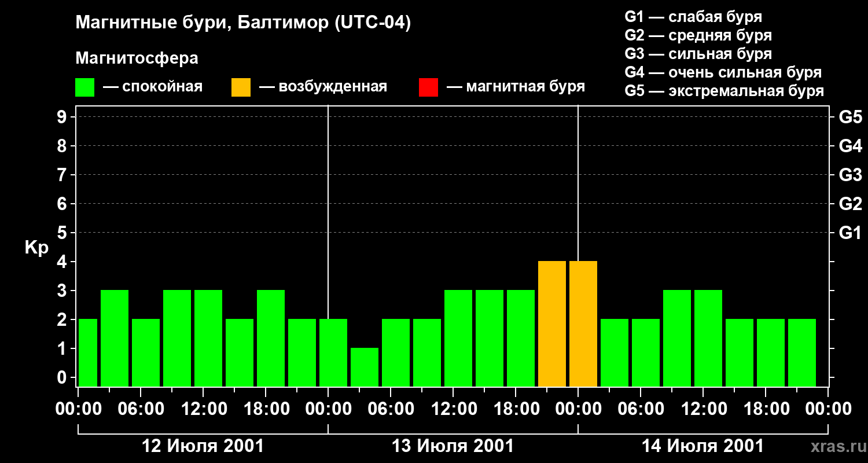This screenshot has height=463, width=868.
Task: Click the green bar crossing the 13 Июля midnight line
Action: [x=333, y=352]
